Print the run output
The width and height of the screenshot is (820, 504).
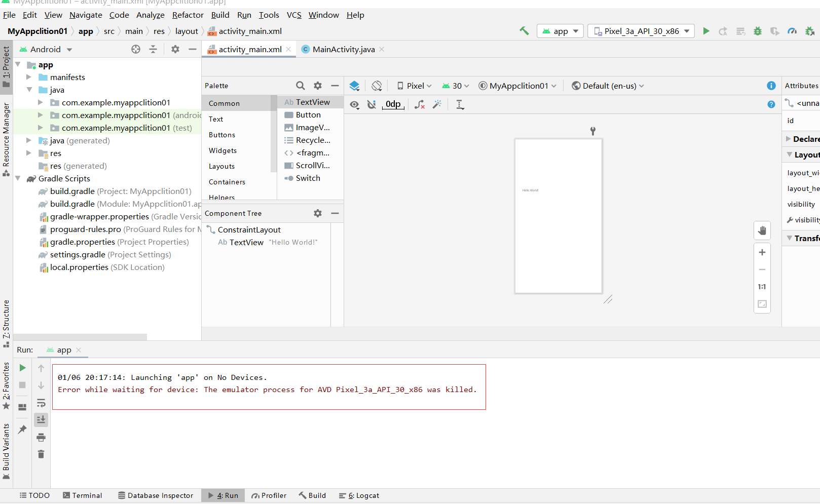(x=41, y=437)
